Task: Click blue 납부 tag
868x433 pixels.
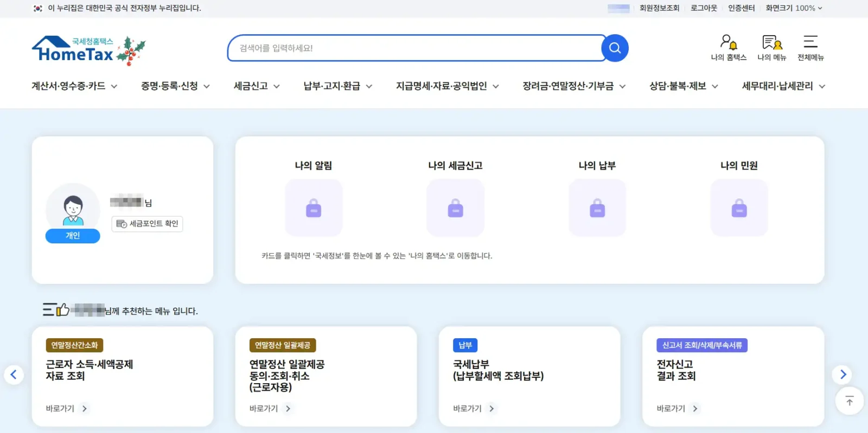Action: pyautogui.click(x=465, y=345)
